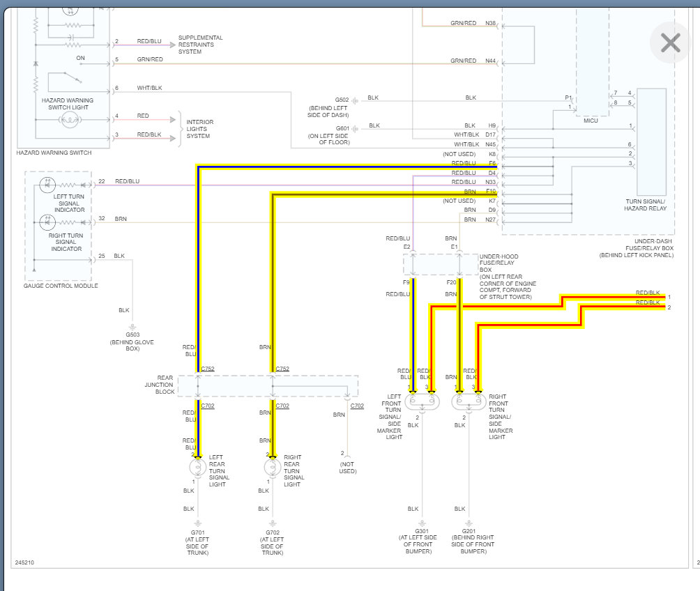
Task: Click the E2 terminal label
Action: click(x=406, y=247)
